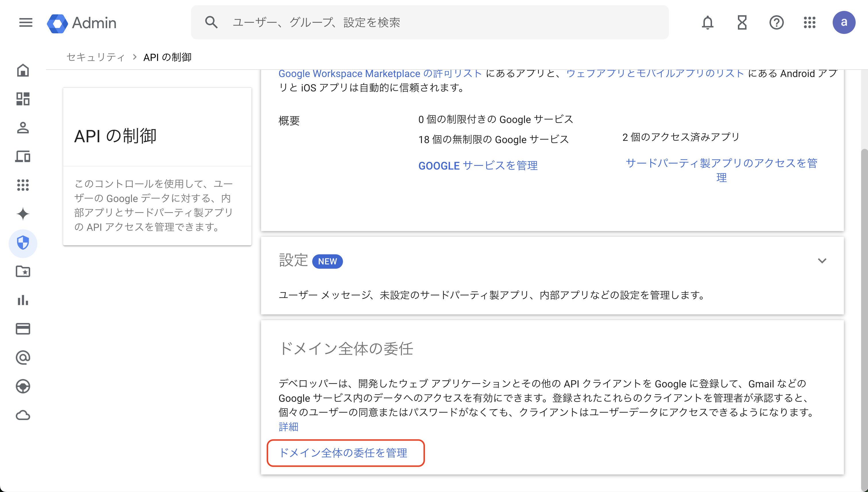Open the Reporting bar chart sidebar icon
The height and width of the screenshot is (492, 868).
pyautogui.click(x=23, y=300)
